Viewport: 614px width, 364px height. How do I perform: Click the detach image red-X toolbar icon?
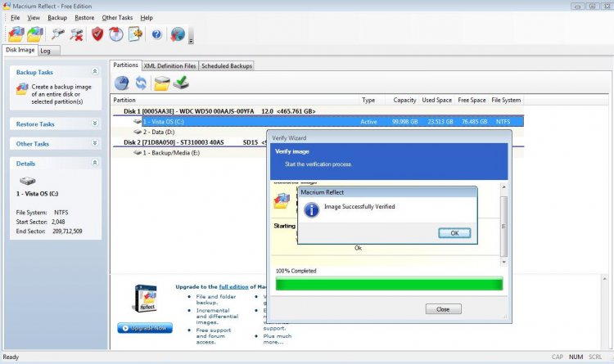tap(77, 34)
